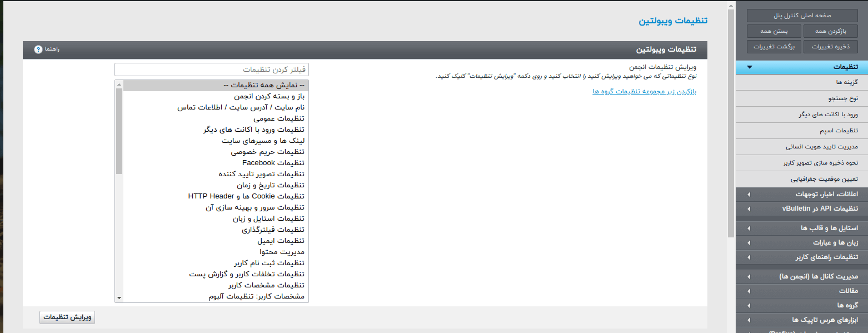The height and width of the screenshot is (333, 868).
Task: Open link بازکردن زیر مجموعه تنظیمات گروه ها
Action: (644, 91)
